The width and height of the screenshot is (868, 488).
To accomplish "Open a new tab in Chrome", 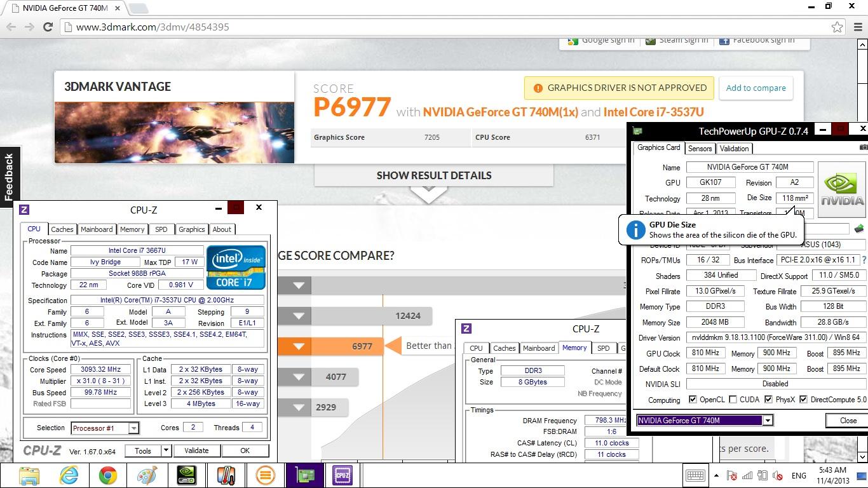I will 138,8.
